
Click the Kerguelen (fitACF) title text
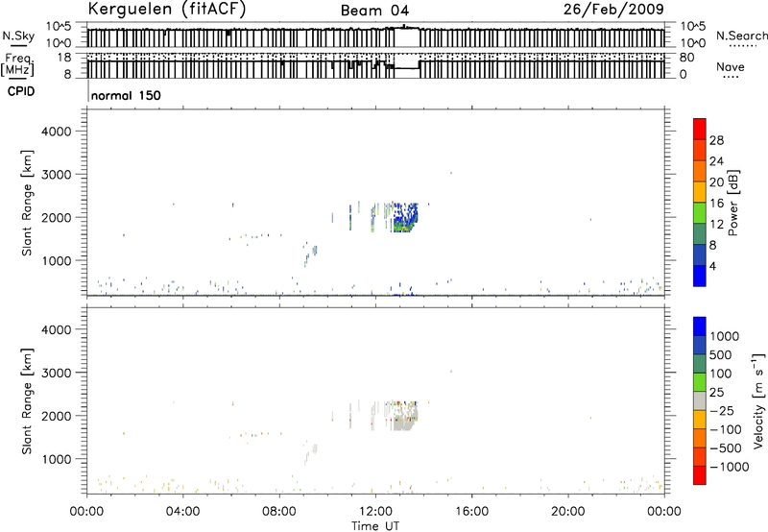click(166, 10)
